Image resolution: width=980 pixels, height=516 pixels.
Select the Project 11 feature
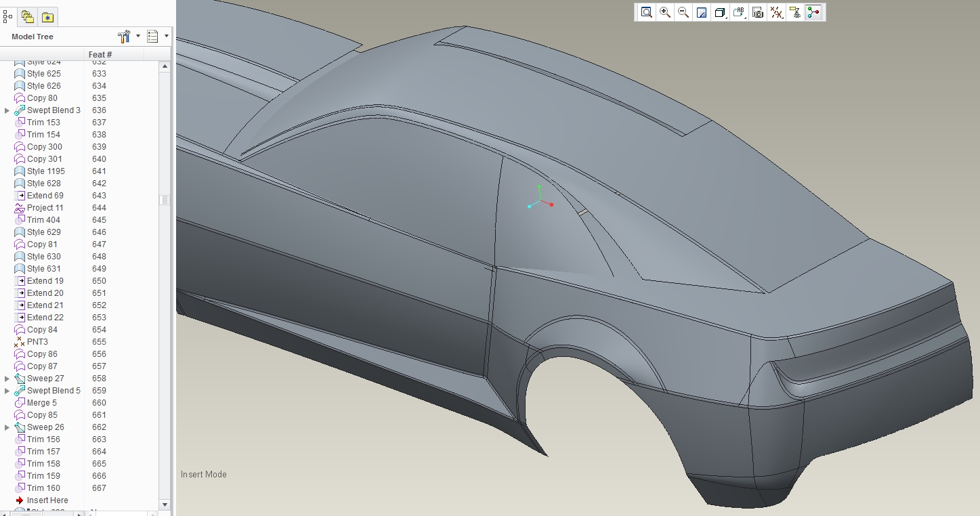tap(45, 208)
